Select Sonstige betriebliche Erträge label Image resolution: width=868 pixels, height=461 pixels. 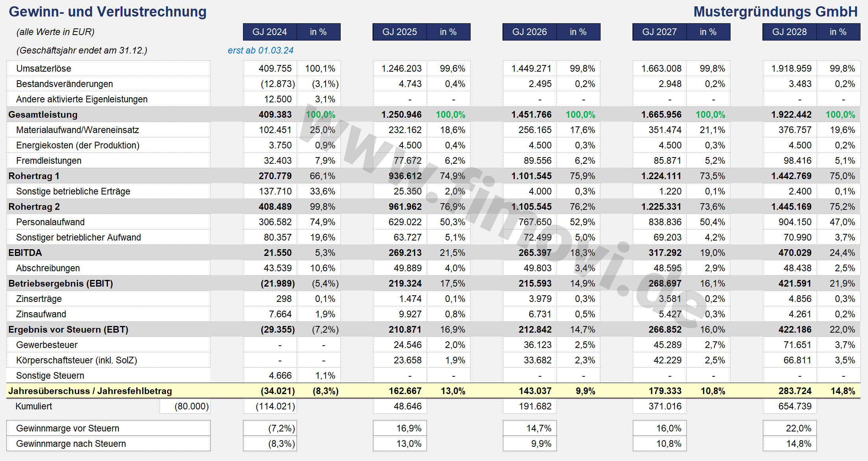pos(73,191)
